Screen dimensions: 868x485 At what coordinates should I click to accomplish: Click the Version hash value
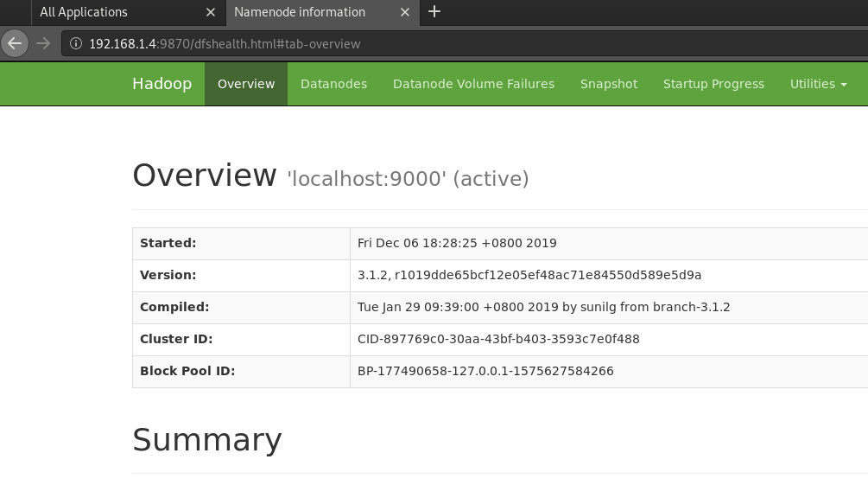(529, 275)
